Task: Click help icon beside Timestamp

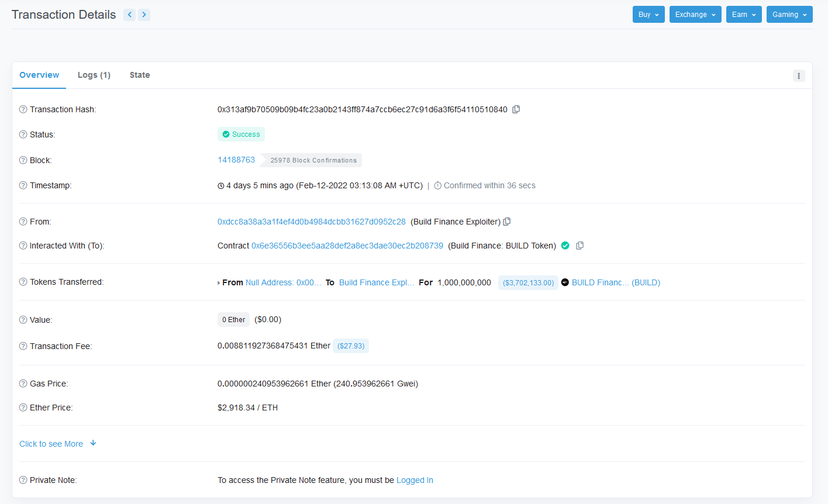Action: [x=23, y=185]
